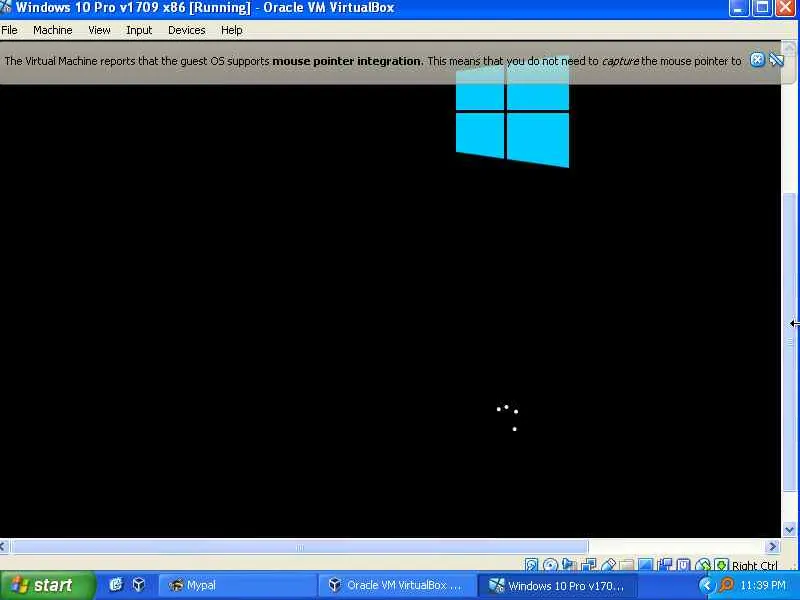This screenshot has width=800, height=600.
Task: Click the video capture status icon
Action: click(665, 564)
